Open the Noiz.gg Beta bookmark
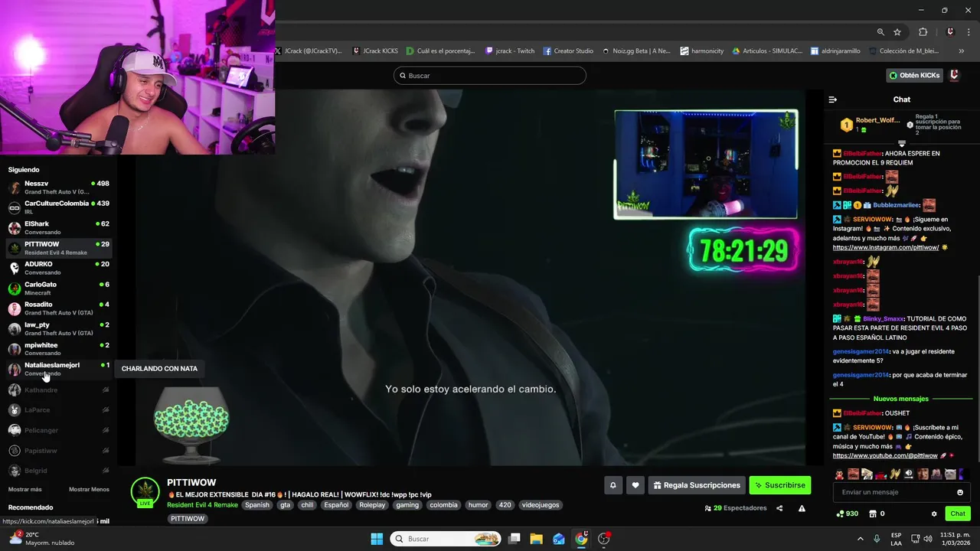 [x=635, y=51]
